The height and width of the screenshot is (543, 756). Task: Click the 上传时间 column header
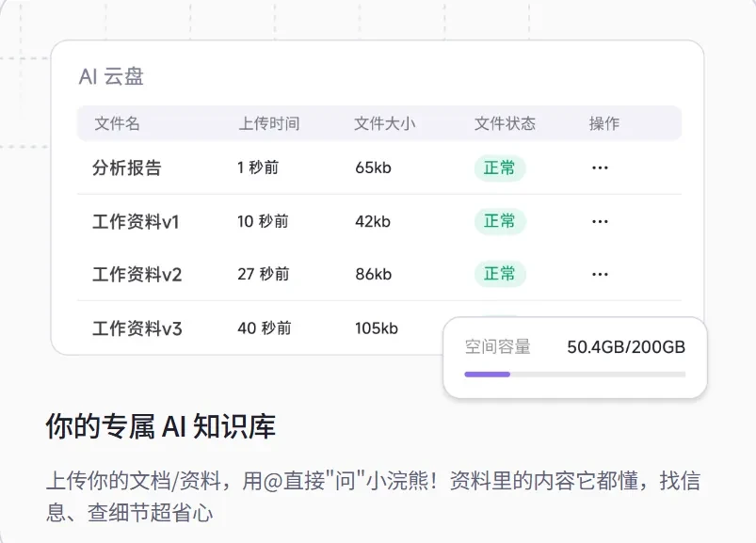(269, 123)
